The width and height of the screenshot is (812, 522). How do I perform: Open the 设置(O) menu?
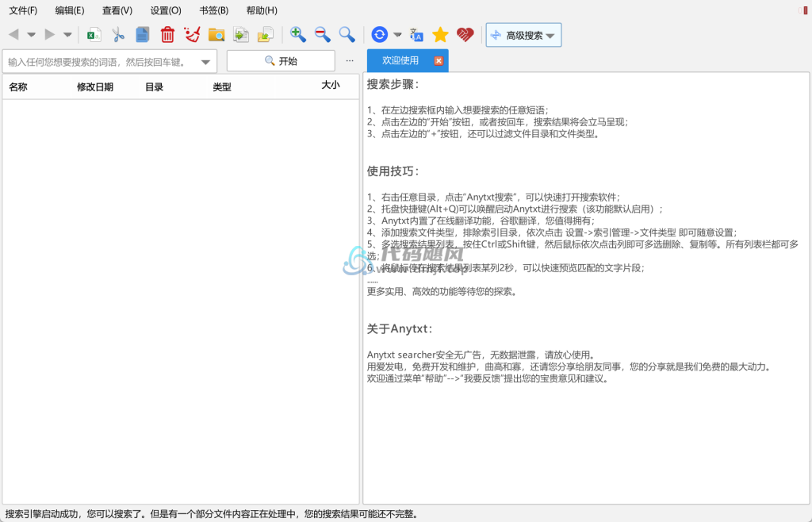pos(166,10)
